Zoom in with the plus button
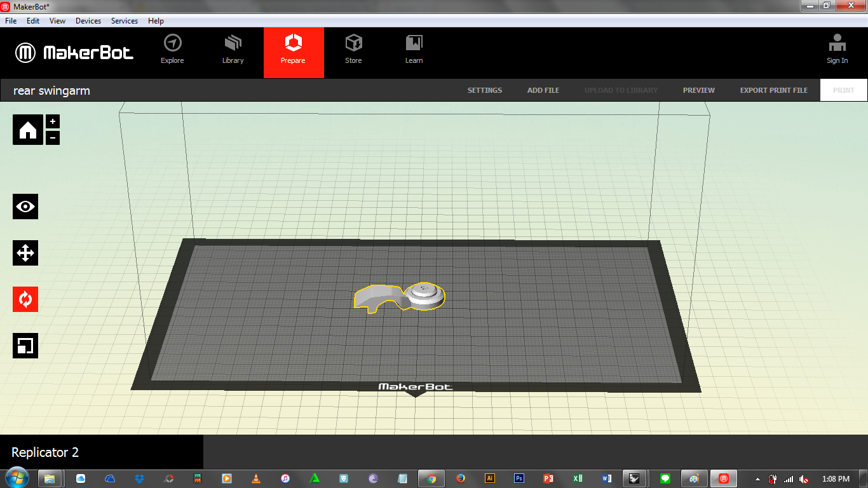The height and width of the screenshot is (488, 868). click(53, 121)
